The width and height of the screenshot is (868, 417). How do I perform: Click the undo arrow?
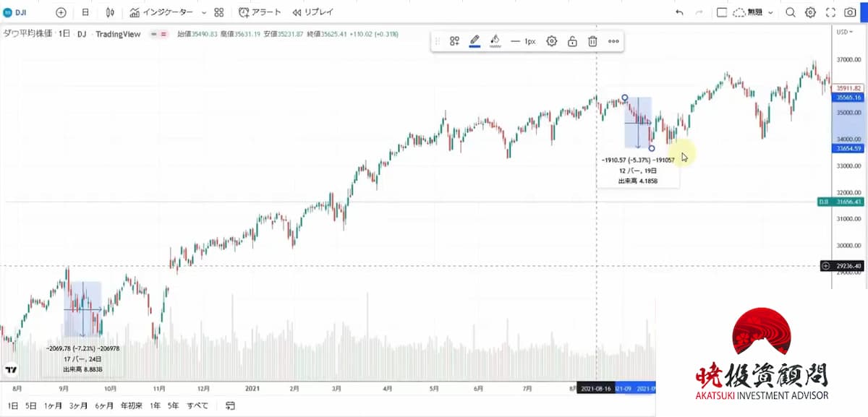(678, 12)
